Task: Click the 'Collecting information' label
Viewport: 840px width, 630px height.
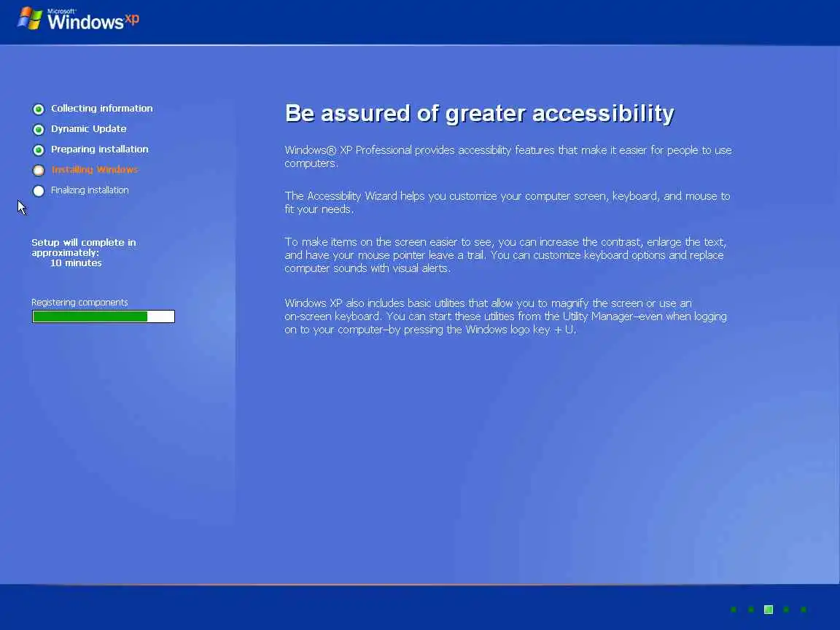Action: pyautogui.click(x=102, y=108)
